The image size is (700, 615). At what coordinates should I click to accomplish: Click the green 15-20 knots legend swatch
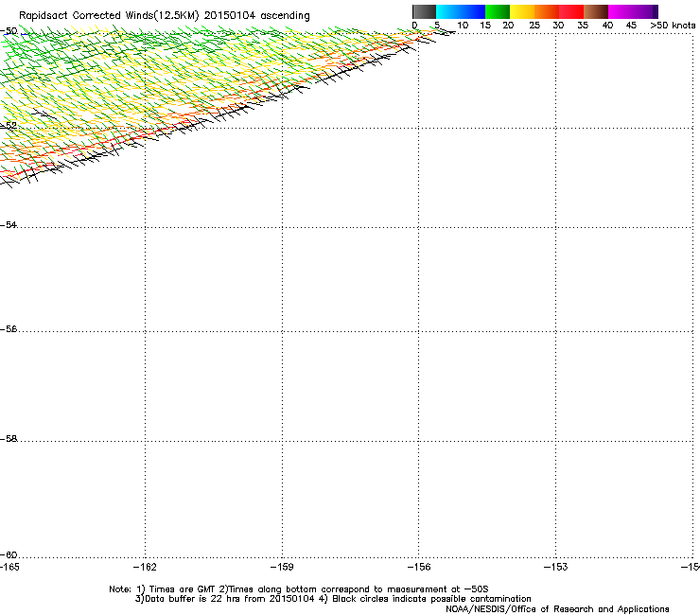[x=498, y=11]
